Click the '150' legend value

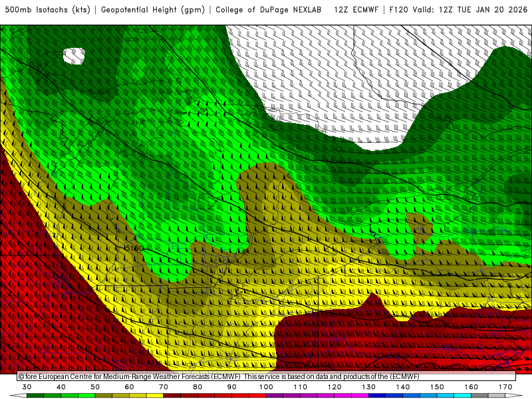[437, 387]
